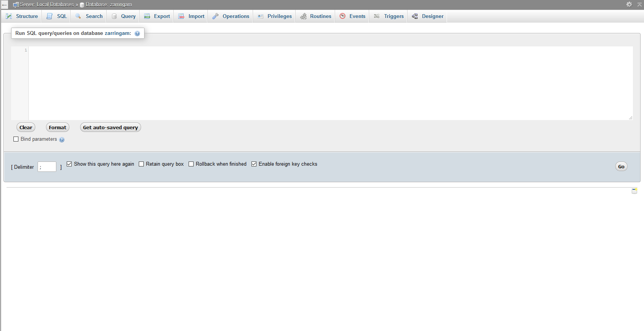Uncheck Show this query here again
This screenshot has width=644, height=331.
tap(69, 164)
